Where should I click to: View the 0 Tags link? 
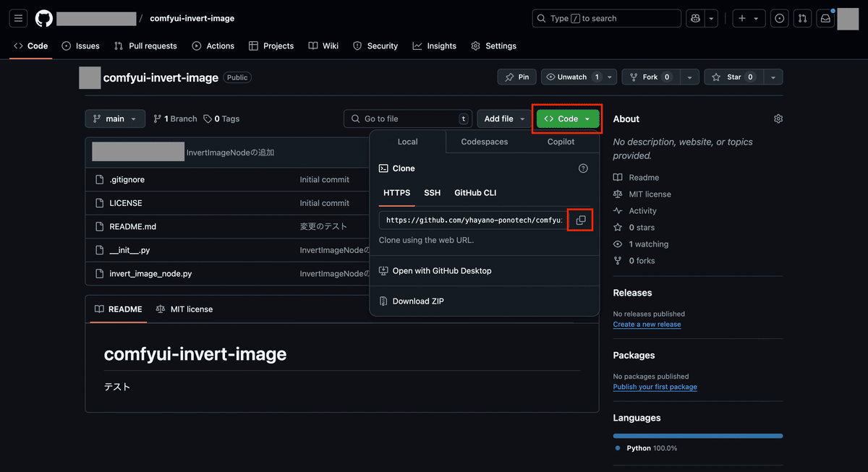click(221, 119)
